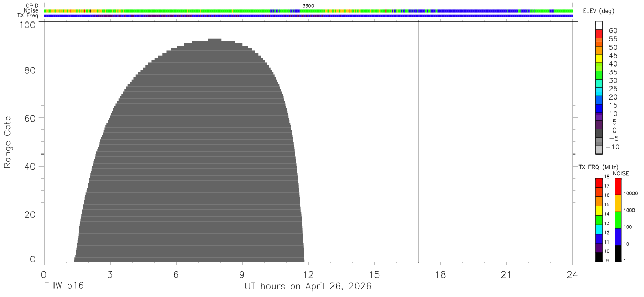Click the 30 label on the ELEV scale

coord(613,81)
